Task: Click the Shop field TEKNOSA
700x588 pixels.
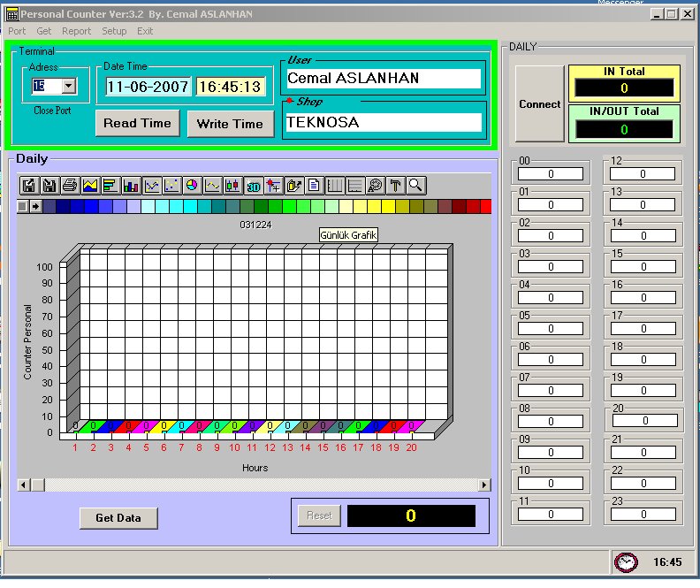Action: coord(384,122)
